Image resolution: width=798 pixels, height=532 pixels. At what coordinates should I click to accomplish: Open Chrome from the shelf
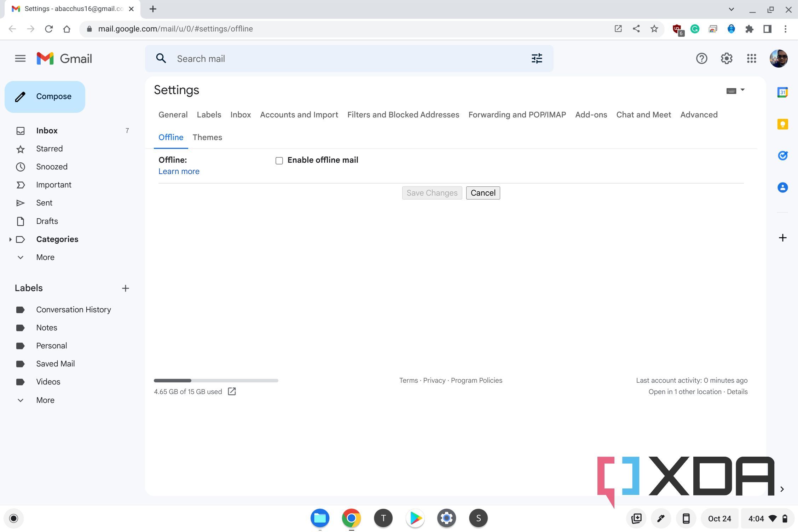[351, 518]
